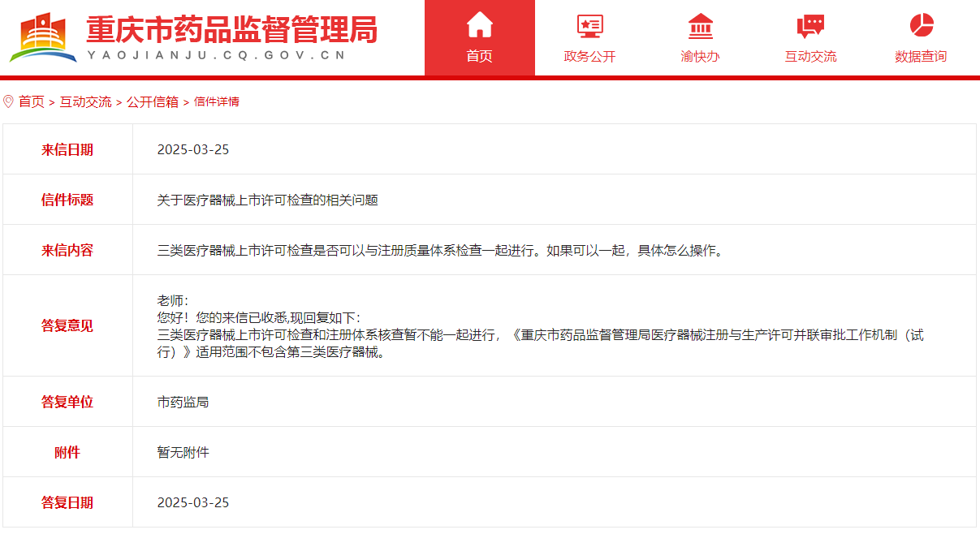This screenshot has height=534, width=980.
Task: Open the 首页 tab label in navigation
Action: coord(479,56)
